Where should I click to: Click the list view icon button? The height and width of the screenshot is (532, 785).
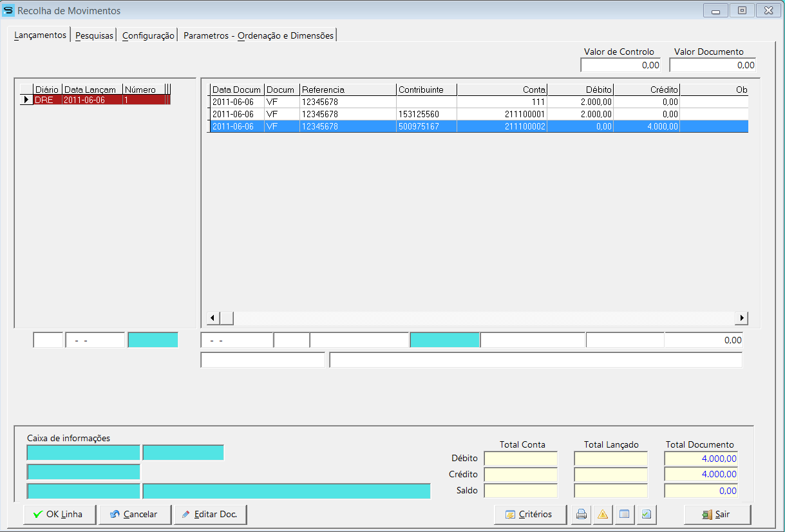click(x=623, y=515)
